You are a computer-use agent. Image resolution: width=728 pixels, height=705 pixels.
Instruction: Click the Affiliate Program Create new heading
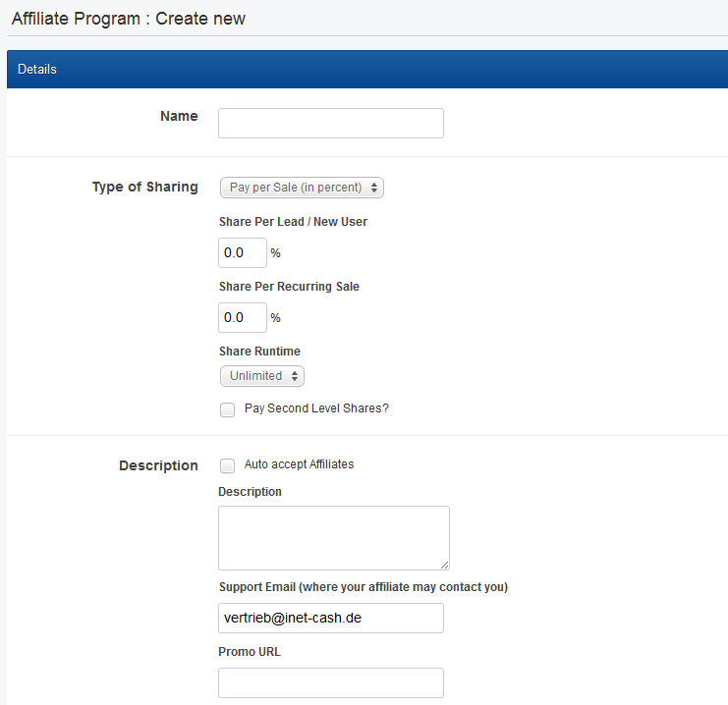point(129,19)
